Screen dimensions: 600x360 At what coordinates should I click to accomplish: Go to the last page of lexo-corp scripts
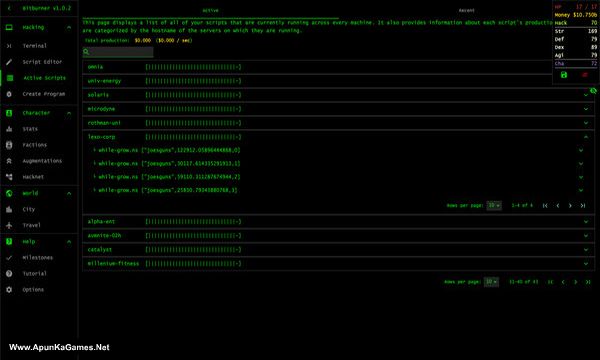tap(583, 206)
